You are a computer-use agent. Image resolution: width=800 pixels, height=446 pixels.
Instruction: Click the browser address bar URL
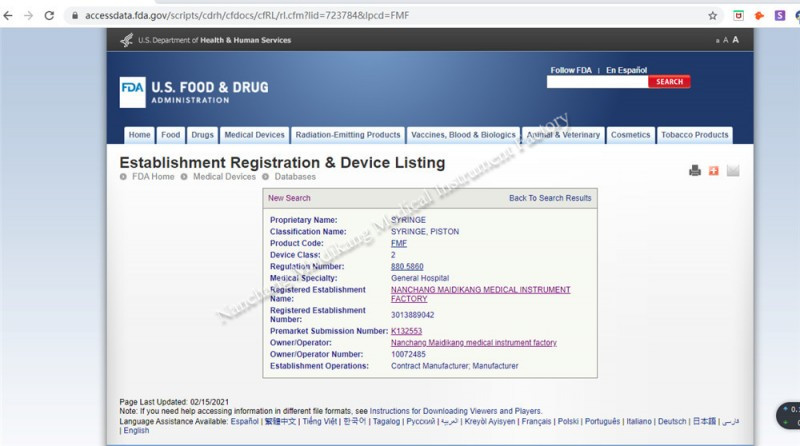247,16
